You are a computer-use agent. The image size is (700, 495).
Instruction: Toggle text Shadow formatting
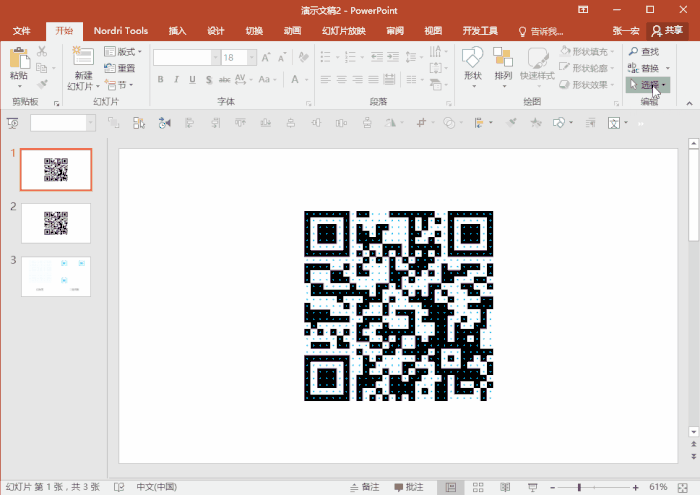pyautogui.click(x=208, y=79)
